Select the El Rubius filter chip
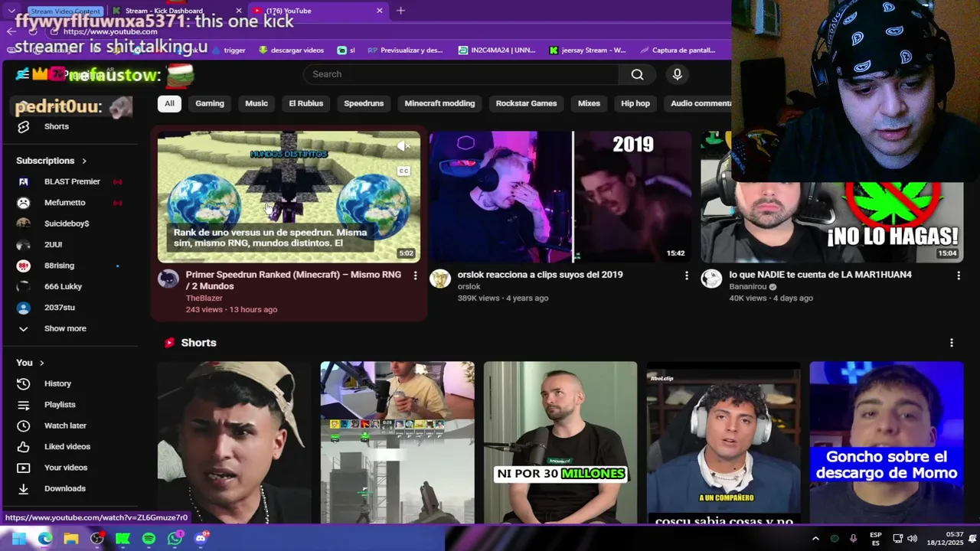Screen dimensions: 980x551 point(306,103)
